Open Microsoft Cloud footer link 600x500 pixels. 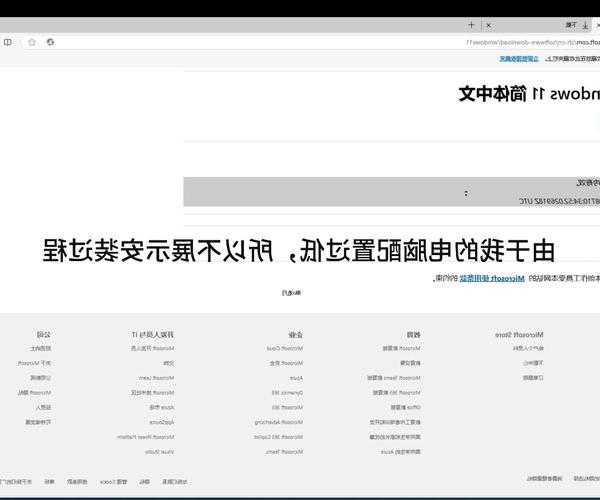(285, 348)
